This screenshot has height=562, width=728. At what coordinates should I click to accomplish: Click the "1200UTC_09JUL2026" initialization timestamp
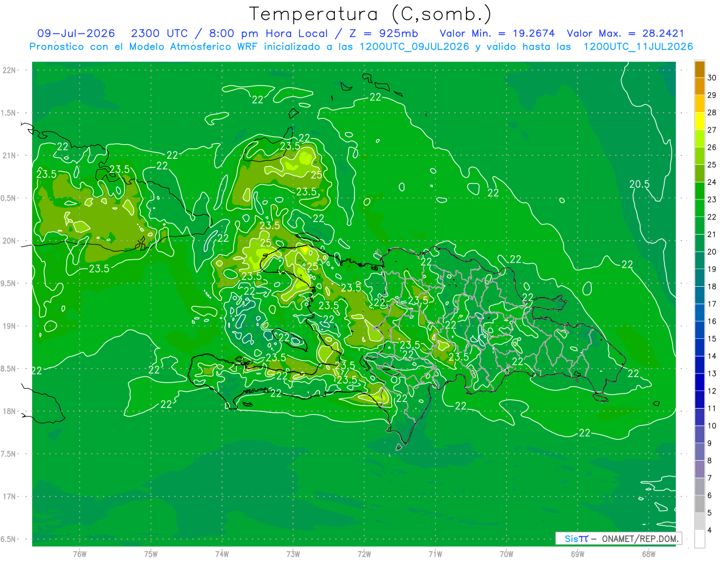[x=415, y=47]
